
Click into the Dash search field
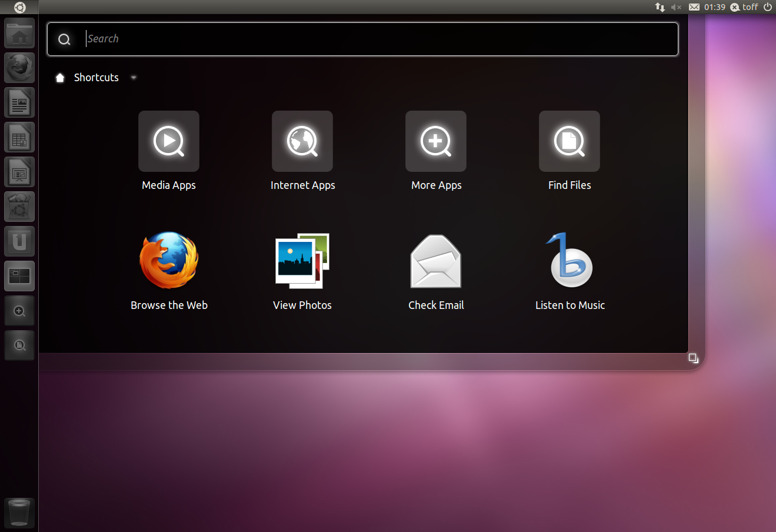point(377,39)
